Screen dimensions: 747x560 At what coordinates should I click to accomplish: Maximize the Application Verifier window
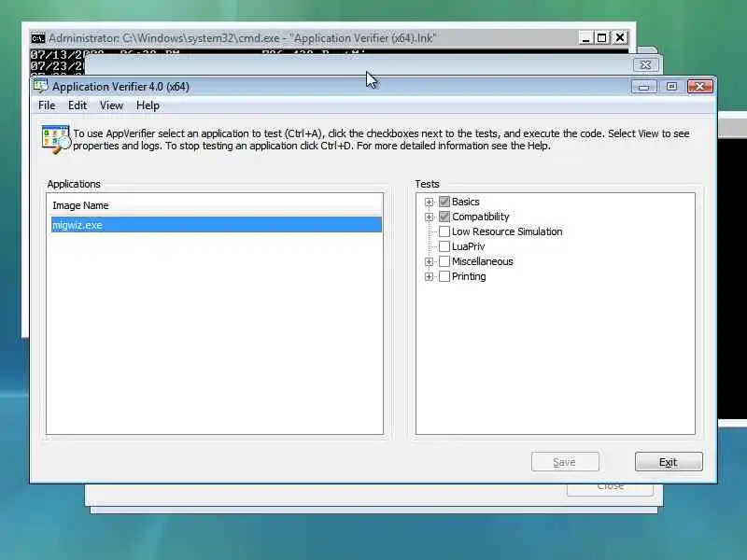pos(671,86)
